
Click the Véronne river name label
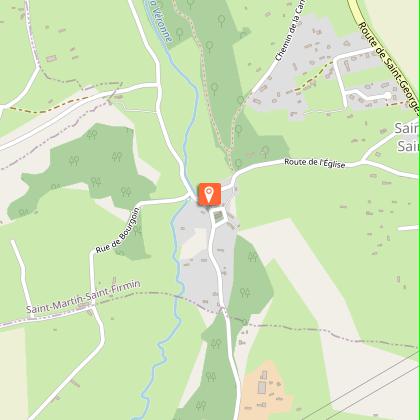pos(161,21)
